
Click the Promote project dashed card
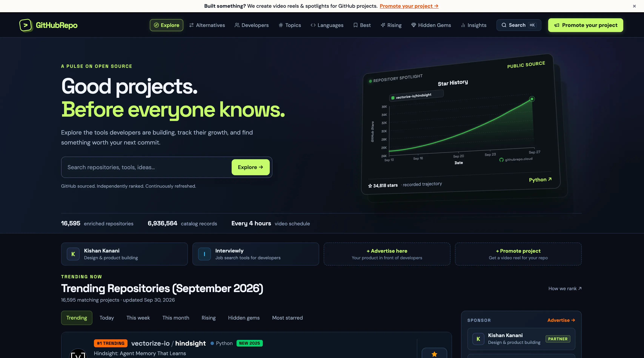[x=518, y=254]
